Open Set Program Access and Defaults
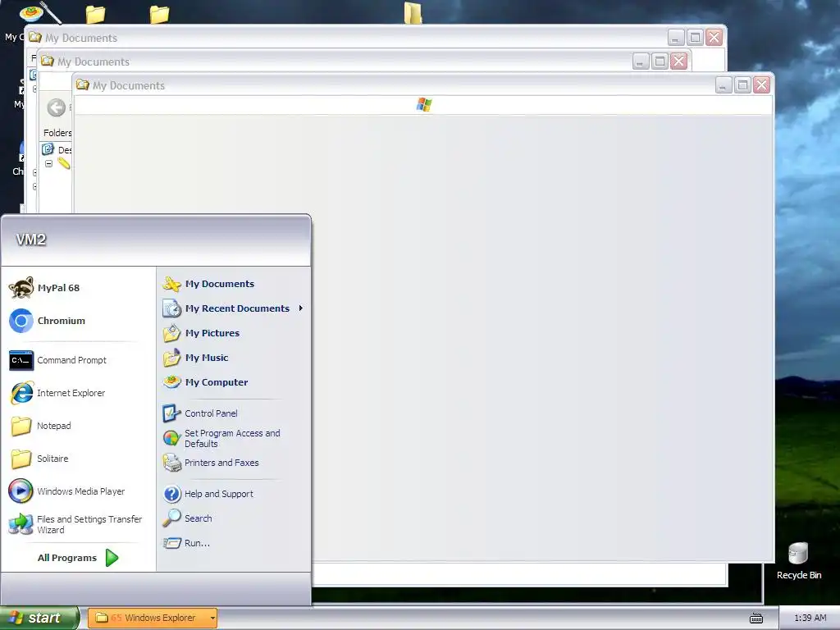The image size is (840, 630). [221, 438]
